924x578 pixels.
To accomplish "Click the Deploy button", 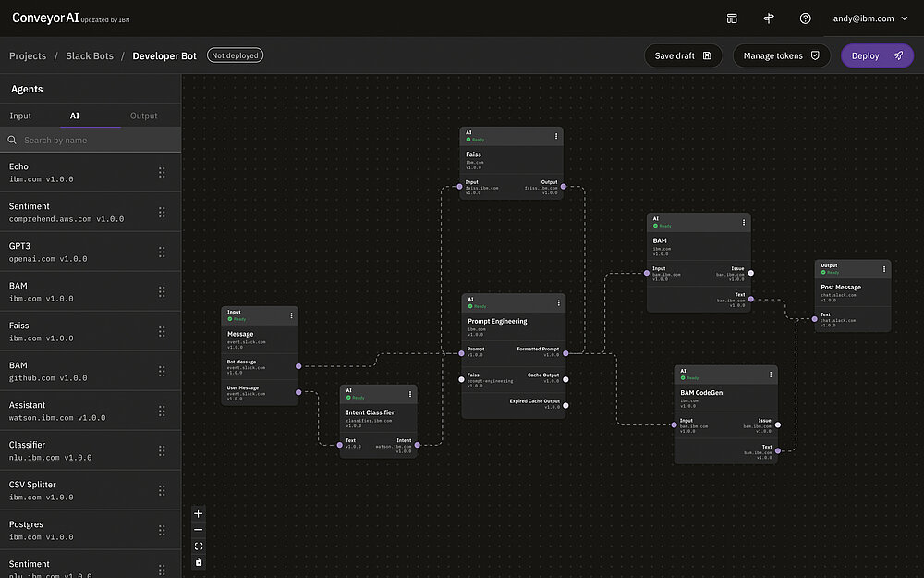I will [x=876, y=55].
